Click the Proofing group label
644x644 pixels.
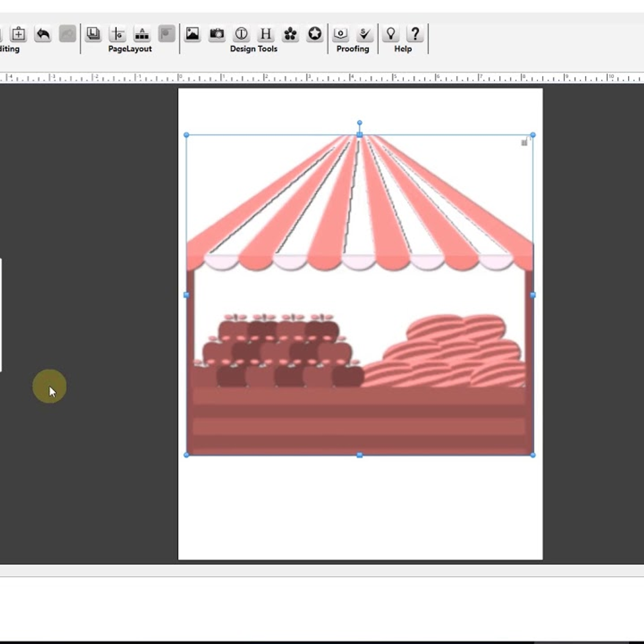(353, 48)
